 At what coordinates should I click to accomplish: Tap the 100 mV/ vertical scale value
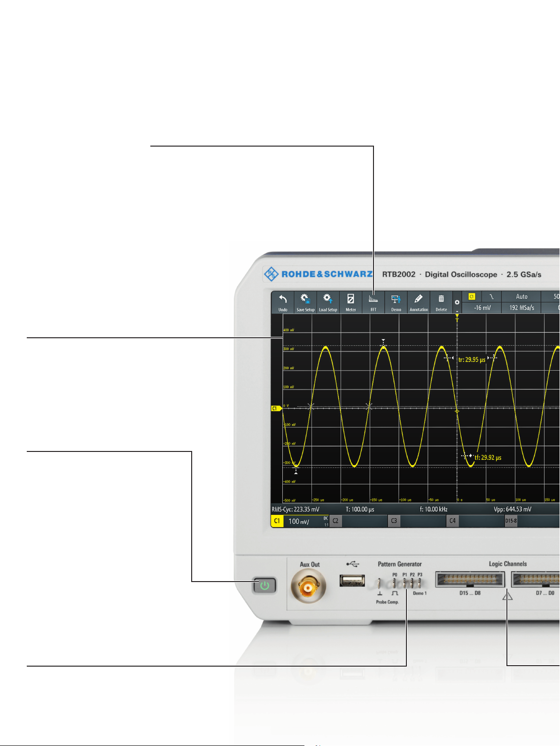click(x=299, y=521)
